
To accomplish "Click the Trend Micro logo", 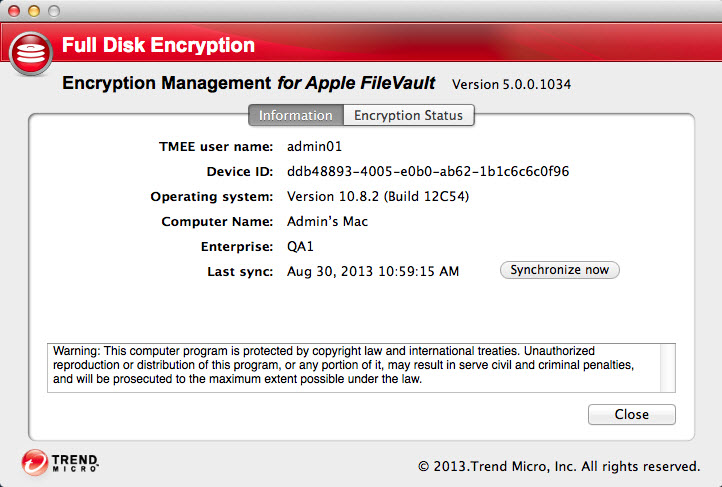I will 60,462.
